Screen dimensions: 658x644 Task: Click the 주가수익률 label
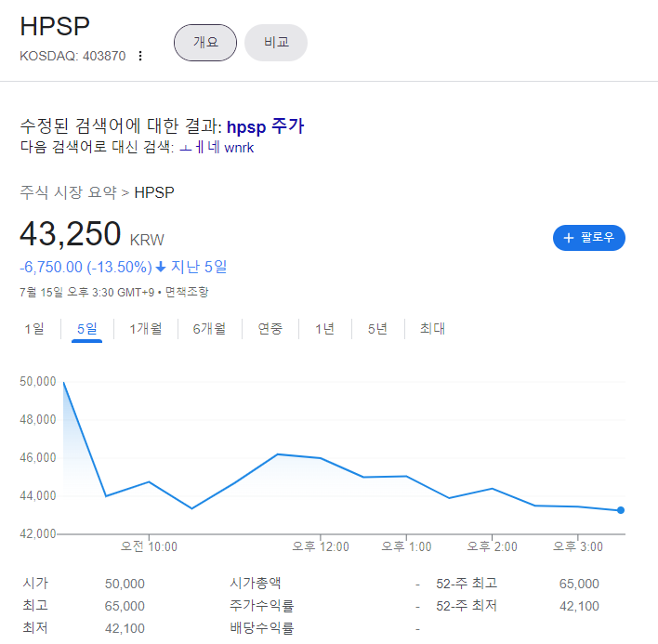tap(261, 605)
